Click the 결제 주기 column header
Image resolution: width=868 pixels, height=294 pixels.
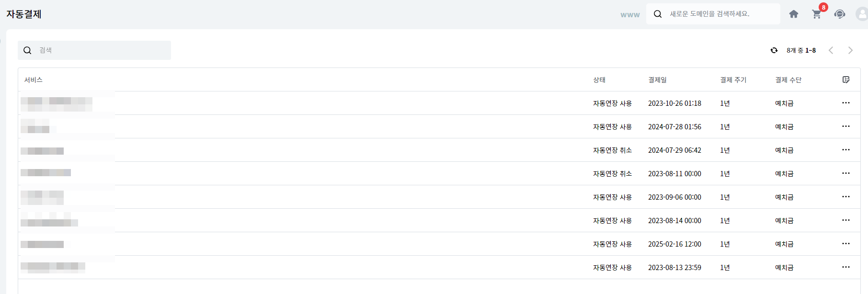(733, 80)
